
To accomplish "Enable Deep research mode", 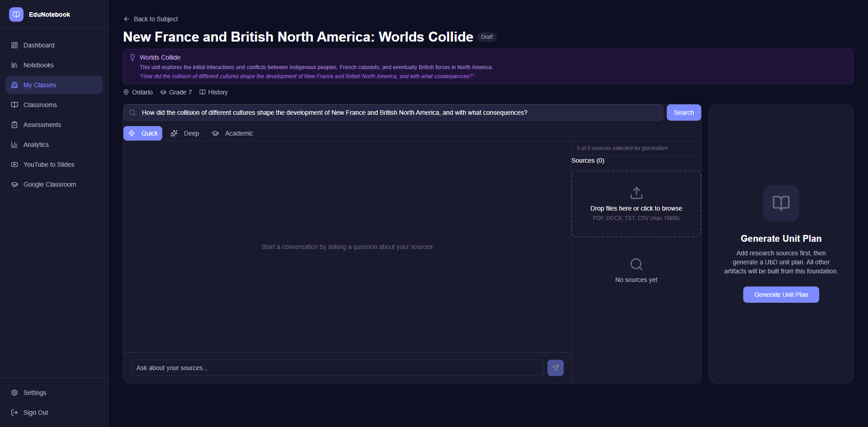I will click(184, 133).
